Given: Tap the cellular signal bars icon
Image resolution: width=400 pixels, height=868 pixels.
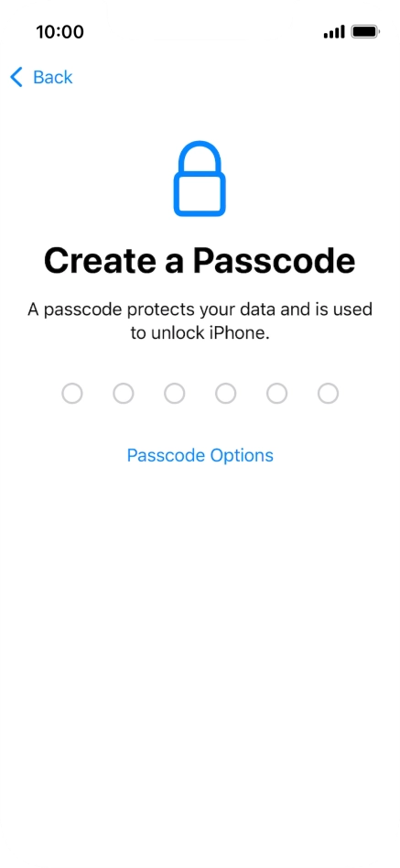Looking at the screenshot, I should 334,31.
